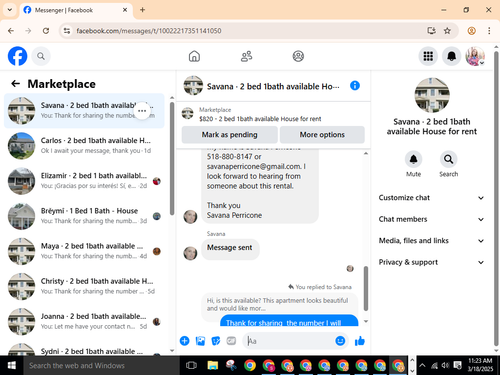The height and width of the screenshot is (375, 500).
Task: Open the emoji picker smiley icon
Action: click(340, 341)
